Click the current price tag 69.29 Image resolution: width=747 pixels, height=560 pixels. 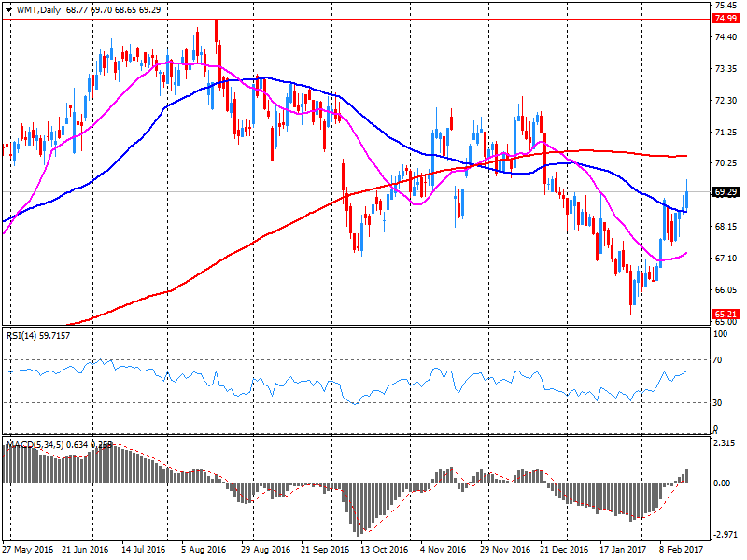click(726, 192)
